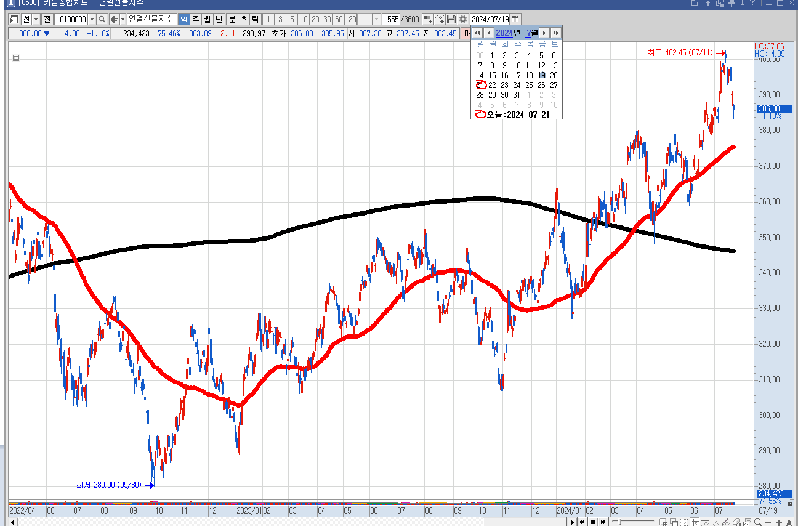Click the zoom magnifier icon at bottom right
Viewport: 798px width, 532px height.
757,522
